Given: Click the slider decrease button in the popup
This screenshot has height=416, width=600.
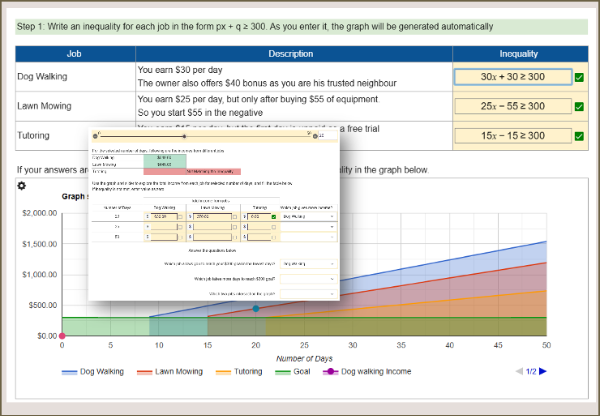Looking at the screenshot, I should [95, 136].
